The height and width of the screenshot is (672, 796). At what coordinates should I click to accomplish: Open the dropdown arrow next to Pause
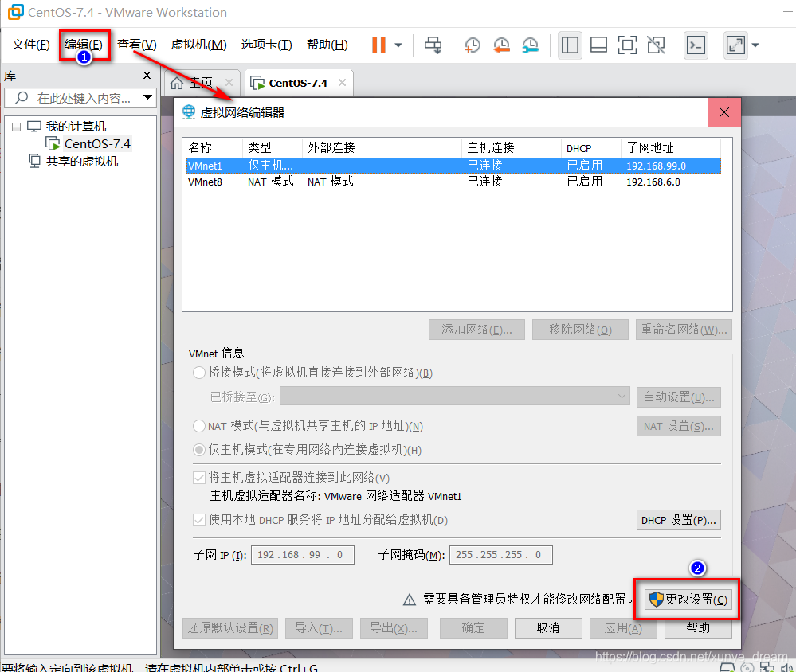pos(398,45)
